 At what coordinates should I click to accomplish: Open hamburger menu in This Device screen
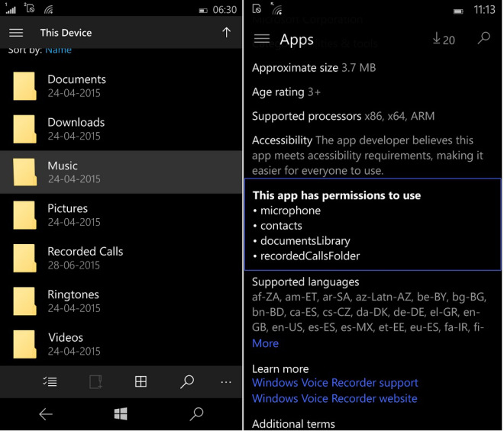16,33
